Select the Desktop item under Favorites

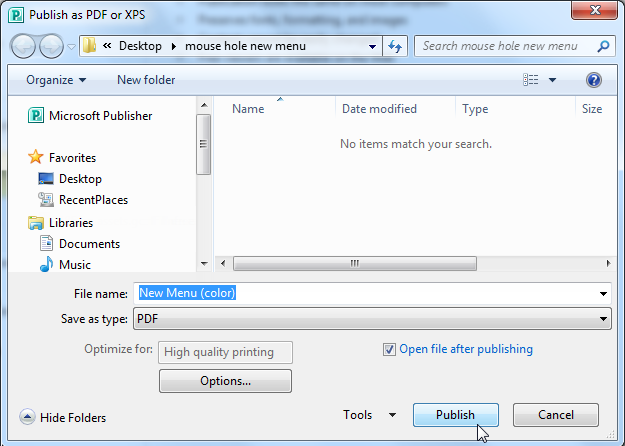[80, 179]
